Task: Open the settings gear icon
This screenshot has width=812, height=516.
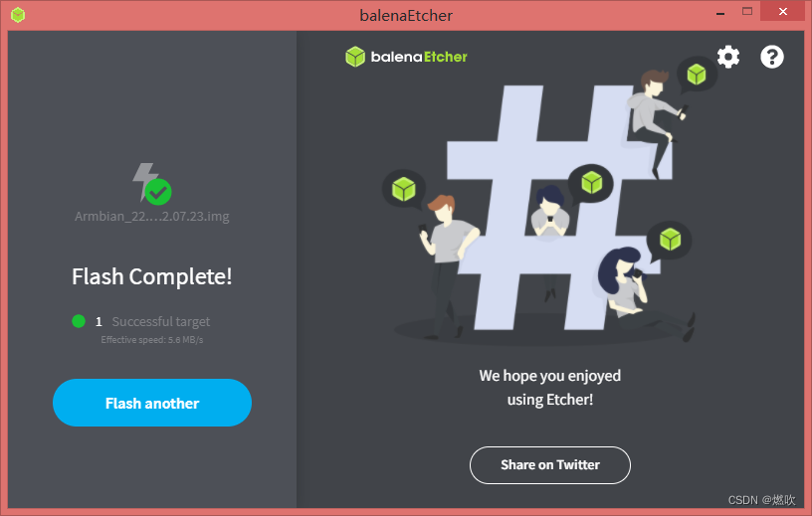Action: click(728, 57)
